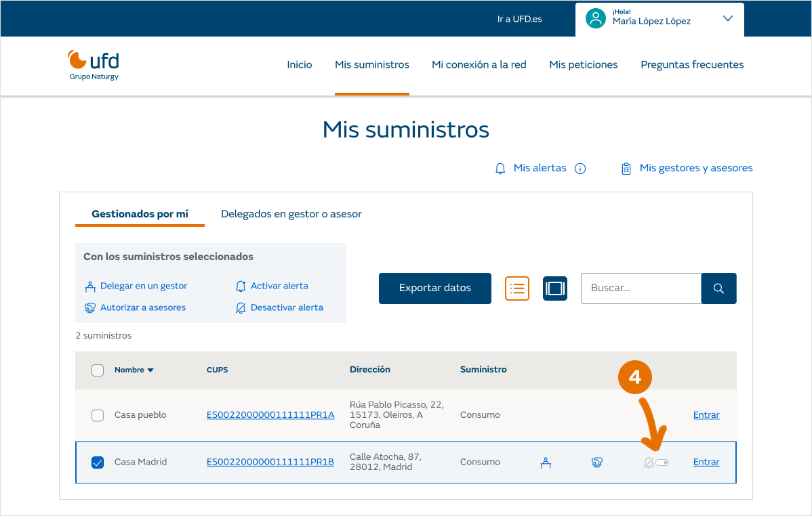Click the UFD Grupo Naturgy logo
Screen dimensions: 812x516
click(x=94, y=65)
